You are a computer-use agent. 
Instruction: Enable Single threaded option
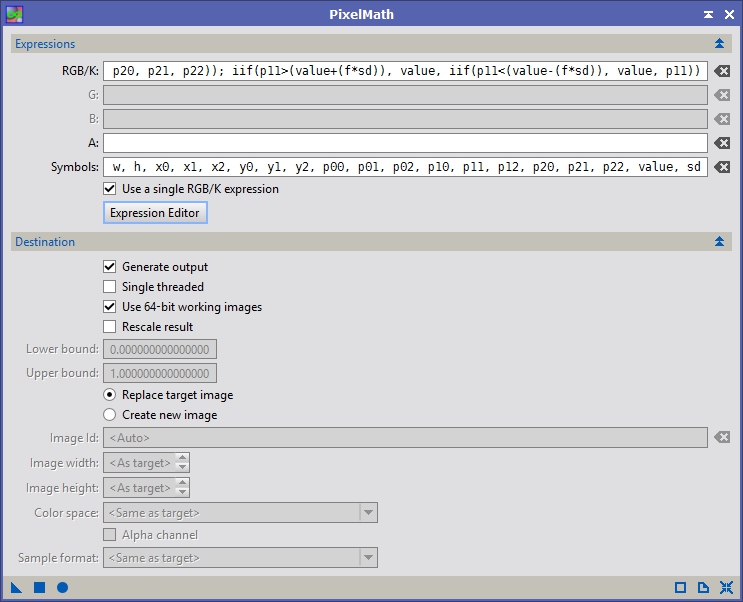(109, 286)
